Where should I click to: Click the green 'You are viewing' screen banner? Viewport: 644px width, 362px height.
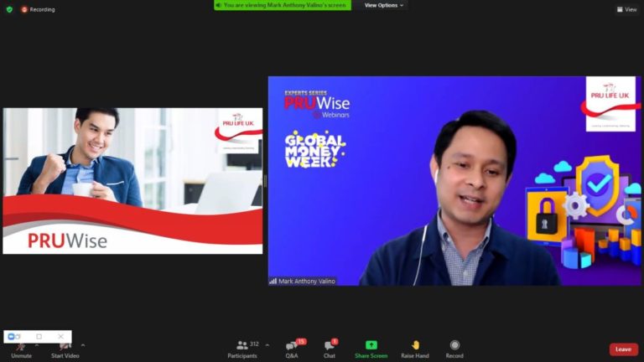[283, 5]
